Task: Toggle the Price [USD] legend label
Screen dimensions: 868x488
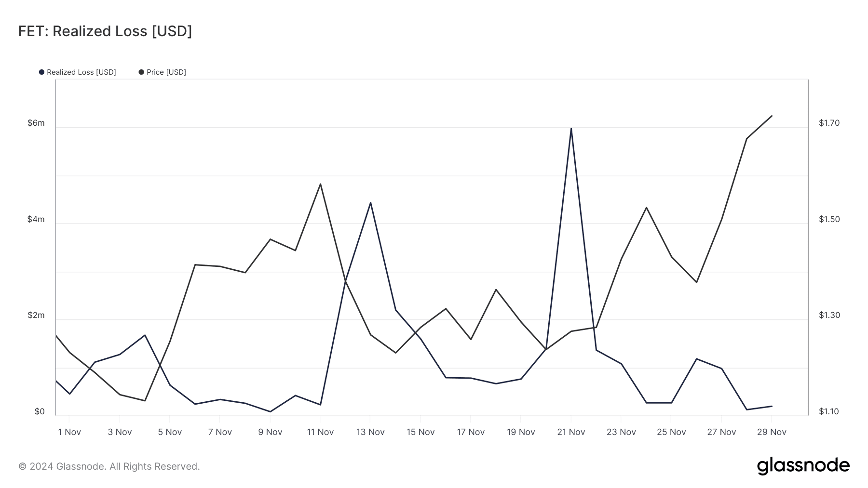Action: [x=166, y=72]
